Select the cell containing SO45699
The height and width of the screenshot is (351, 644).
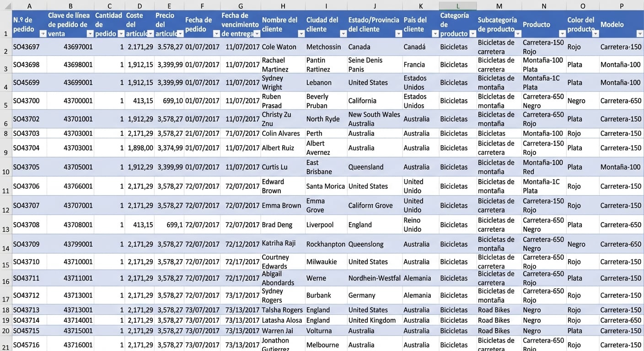tap(29, 83)
